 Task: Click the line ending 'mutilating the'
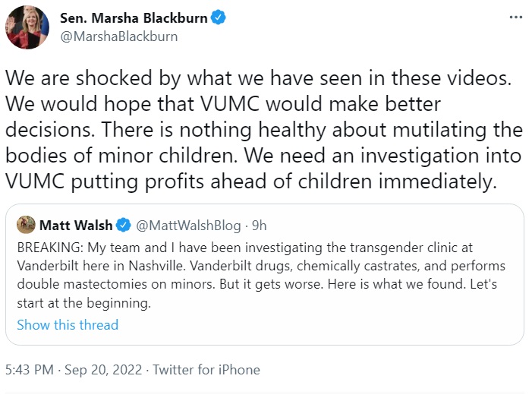coord(260,130)
